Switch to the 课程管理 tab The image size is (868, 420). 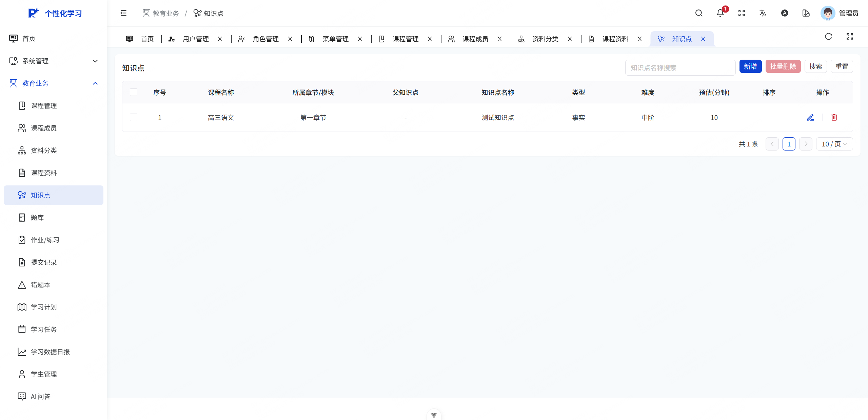click(405, 39)
